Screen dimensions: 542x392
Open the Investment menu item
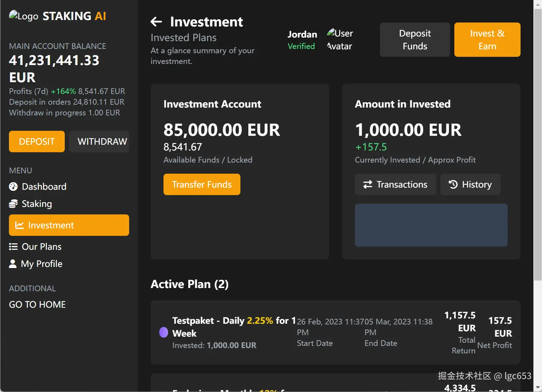(x=69, y=225)
